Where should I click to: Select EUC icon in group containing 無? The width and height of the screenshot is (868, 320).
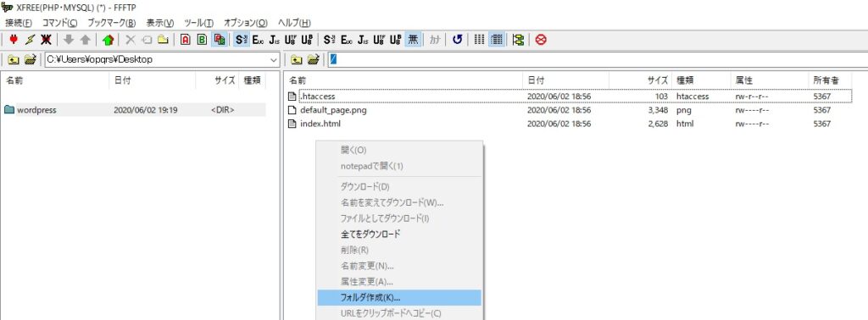pyautogui.click(x=347, y=40)
